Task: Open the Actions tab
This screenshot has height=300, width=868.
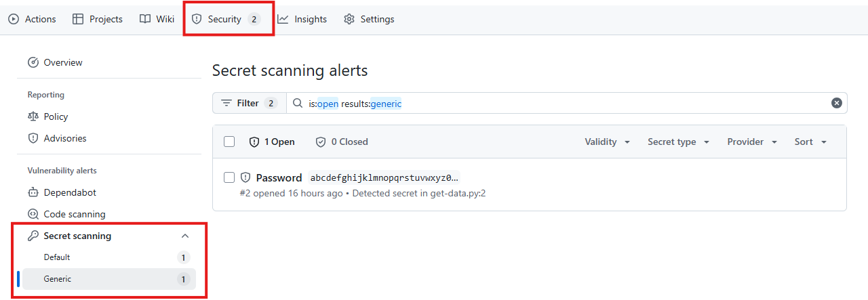Action: click(x=32, y=19)
